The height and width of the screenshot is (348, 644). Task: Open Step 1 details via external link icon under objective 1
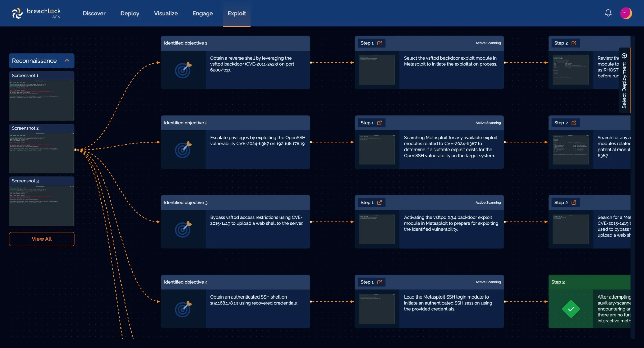[380, 43]
